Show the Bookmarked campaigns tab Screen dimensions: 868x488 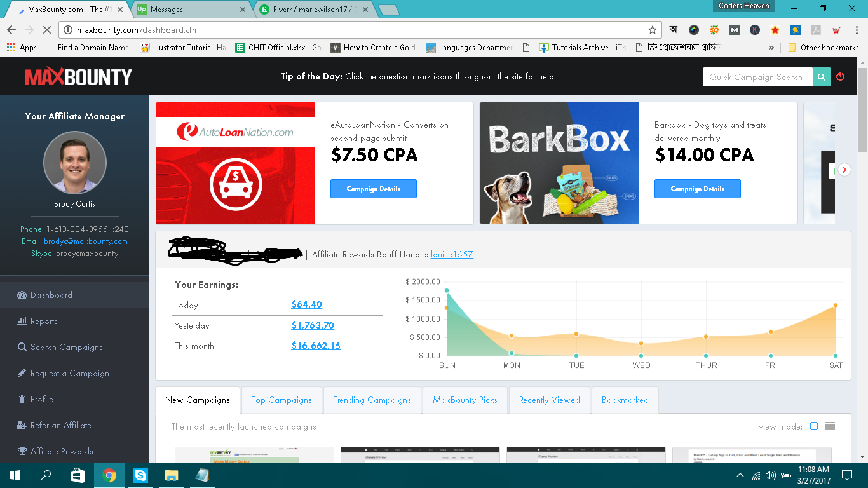[625, 400]
